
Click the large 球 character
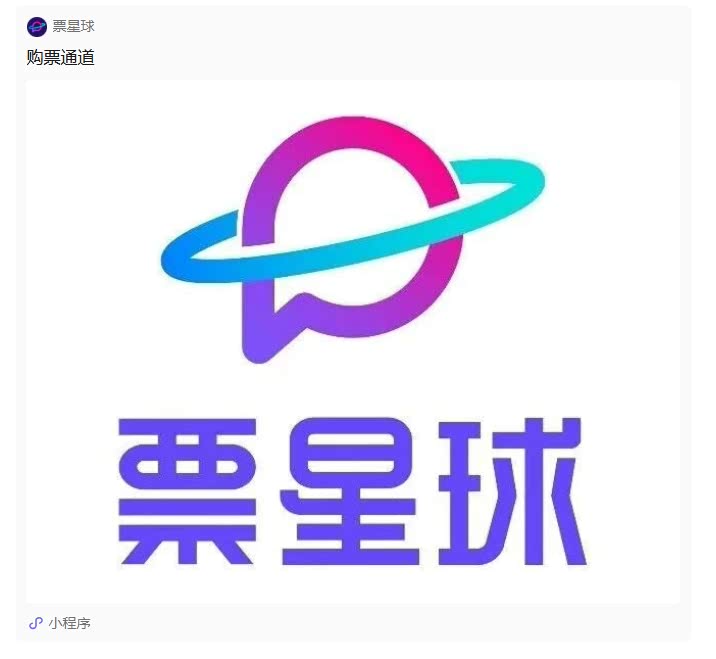[x=512, y=491]
